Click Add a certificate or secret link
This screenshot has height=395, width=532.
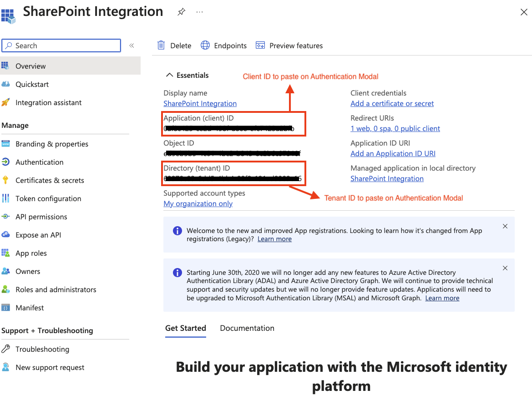[x=392, y=103]
